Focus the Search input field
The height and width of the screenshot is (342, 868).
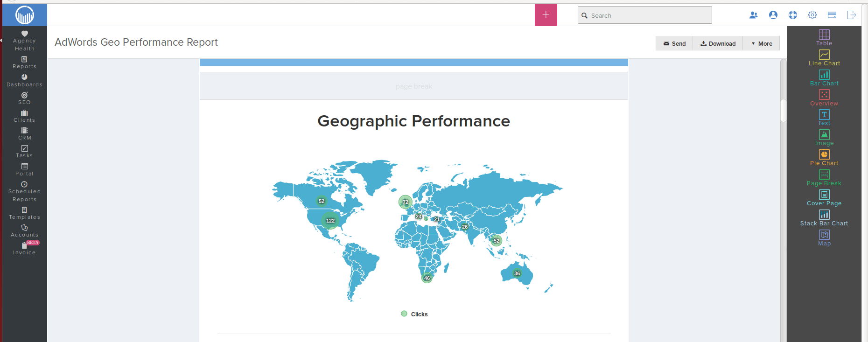point(645,15)
